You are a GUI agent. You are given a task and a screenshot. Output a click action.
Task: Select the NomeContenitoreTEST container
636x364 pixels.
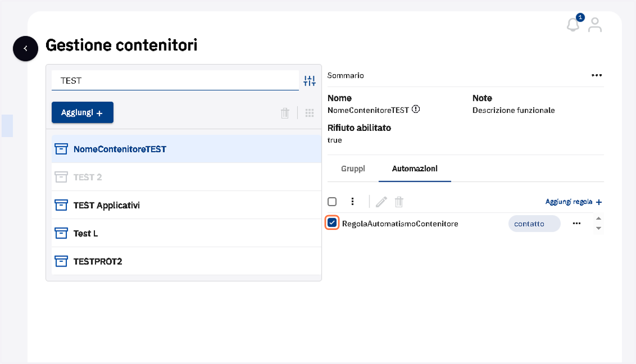[x=187, y=149]
